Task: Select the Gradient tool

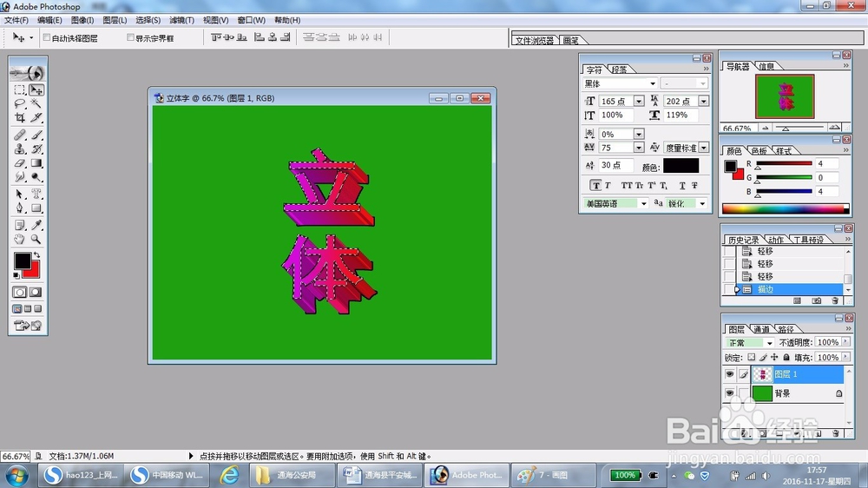Action: coord(36,163)
